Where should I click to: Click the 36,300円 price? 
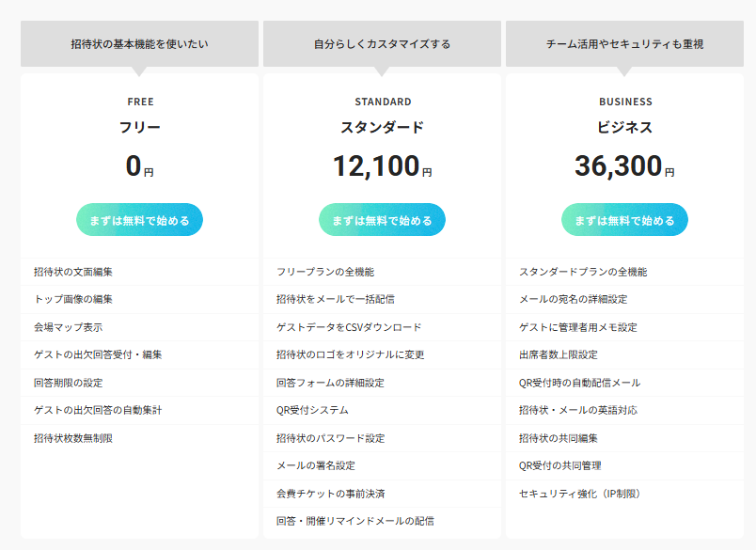(x=624, y=166)
